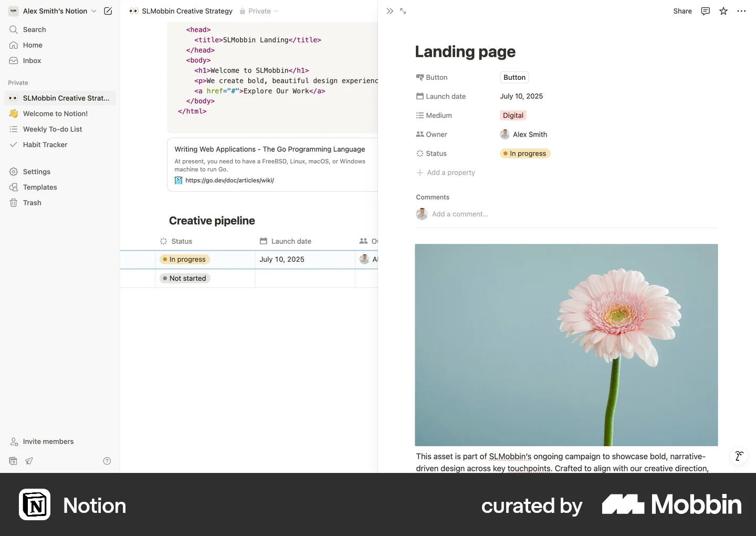Image resolution: width=756 pixels, height=536 pixels.
Task: Open the comments sidebar icon
Action: (x=706, y=11)
